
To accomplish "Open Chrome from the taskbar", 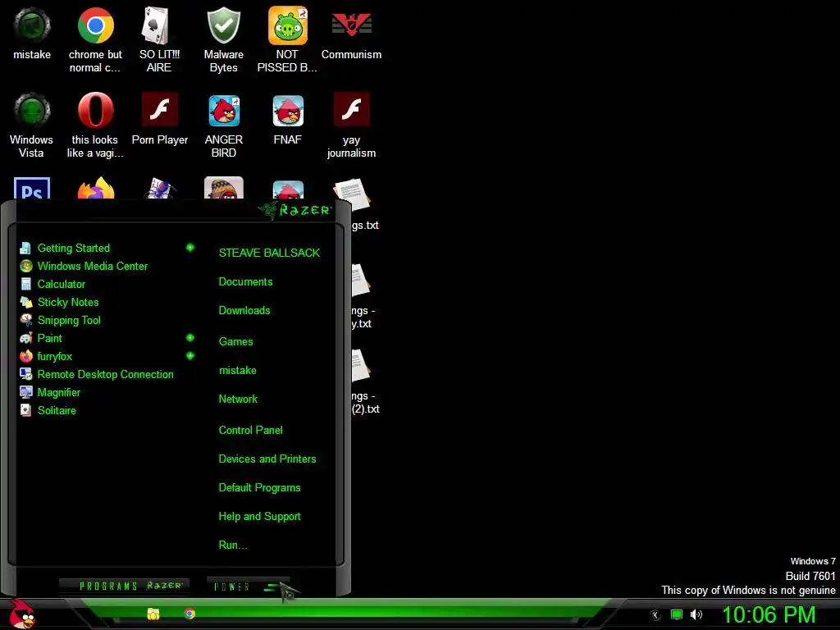I will pyautogui.click(x=189, y=614).
